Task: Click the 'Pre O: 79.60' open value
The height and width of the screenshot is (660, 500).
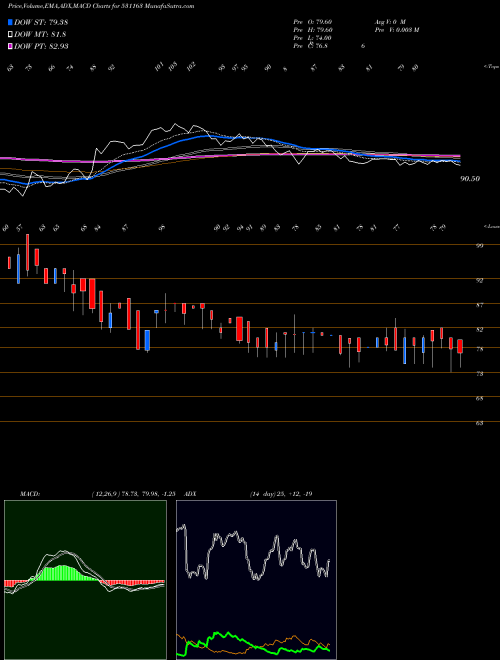Action: [313, 21]
